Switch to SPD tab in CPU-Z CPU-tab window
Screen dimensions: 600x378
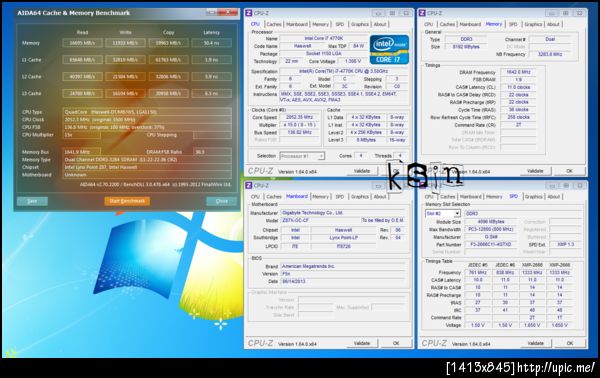[x=340, y=24]
